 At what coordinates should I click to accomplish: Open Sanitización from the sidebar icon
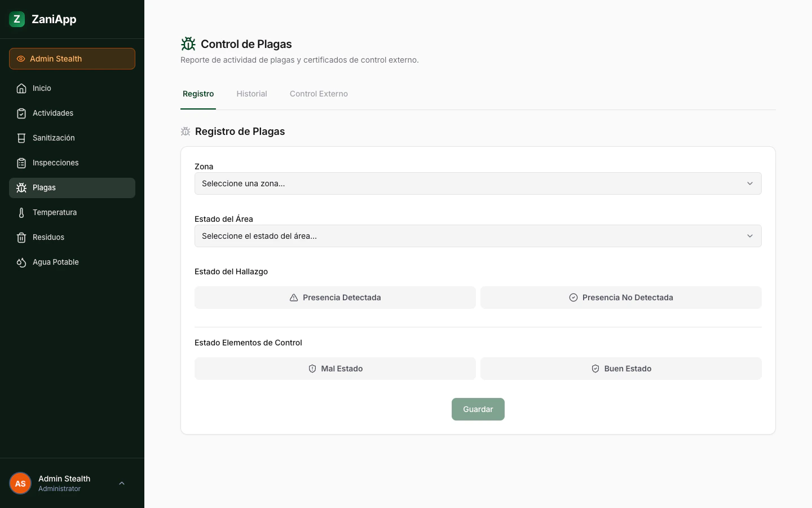click(x=21, y=138)
